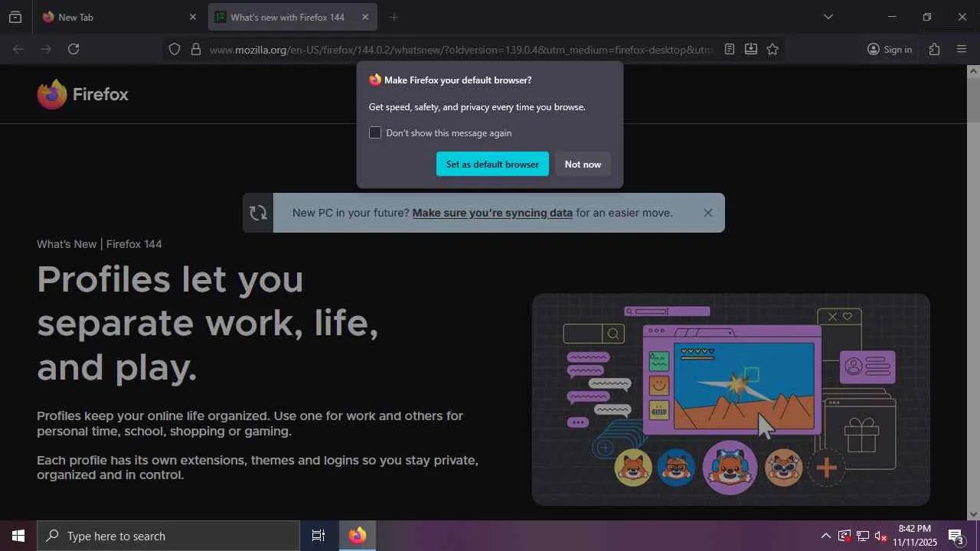This screenshot has height=551, width=980.
Task: Toggle reader view for this page
Action: [x=730, y=49]
